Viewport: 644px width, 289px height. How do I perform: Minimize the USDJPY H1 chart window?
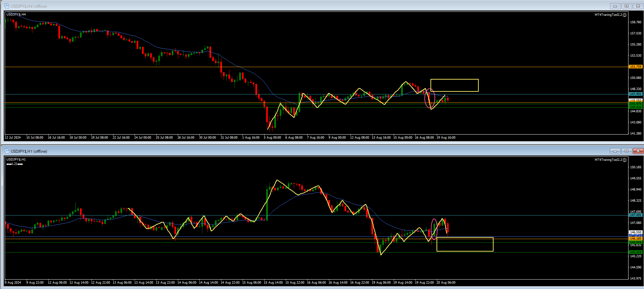(615, 151)
